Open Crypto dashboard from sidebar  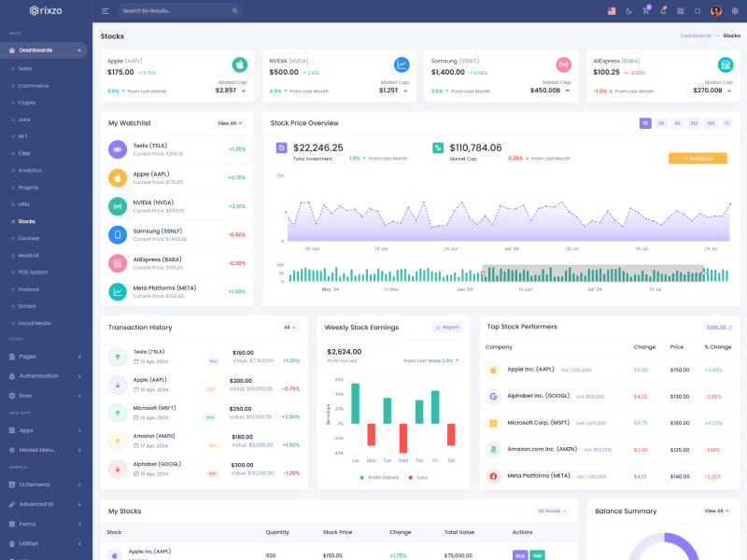point(27,103)
